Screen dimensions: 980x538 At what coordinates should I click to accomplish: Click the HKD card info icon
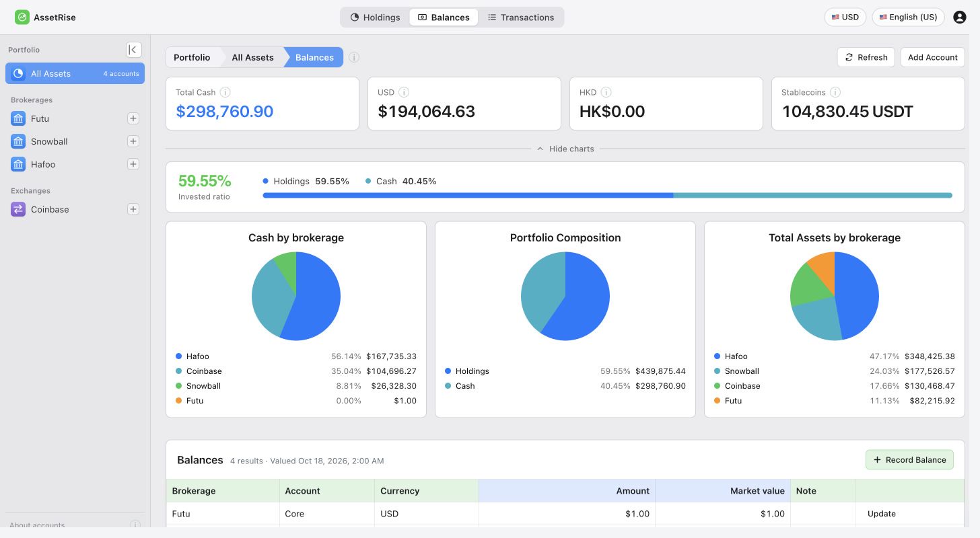click(606, 92)
